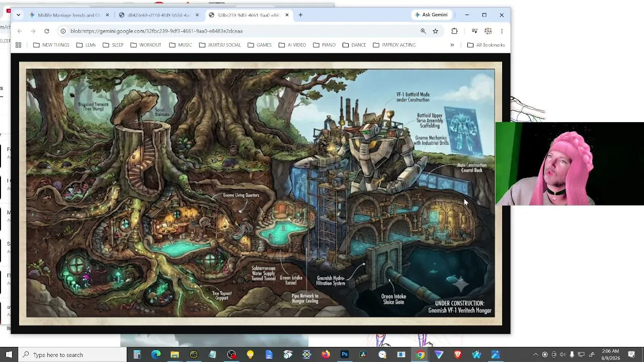Viewport: 644px width, 362px height.
Task: Open the apps grid in bookmarks bar
Action: pyautogui.click(x=19, y=45)
